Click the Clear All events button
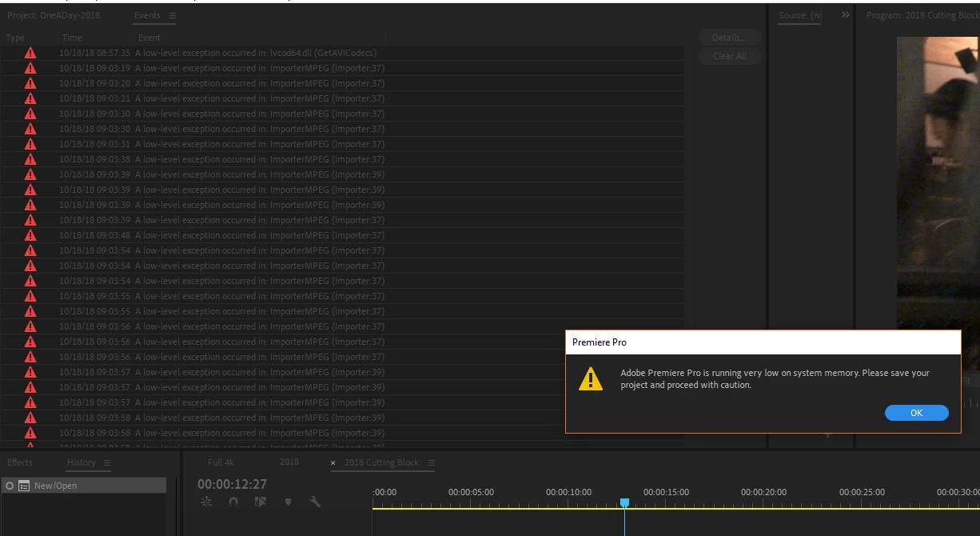 728,56
